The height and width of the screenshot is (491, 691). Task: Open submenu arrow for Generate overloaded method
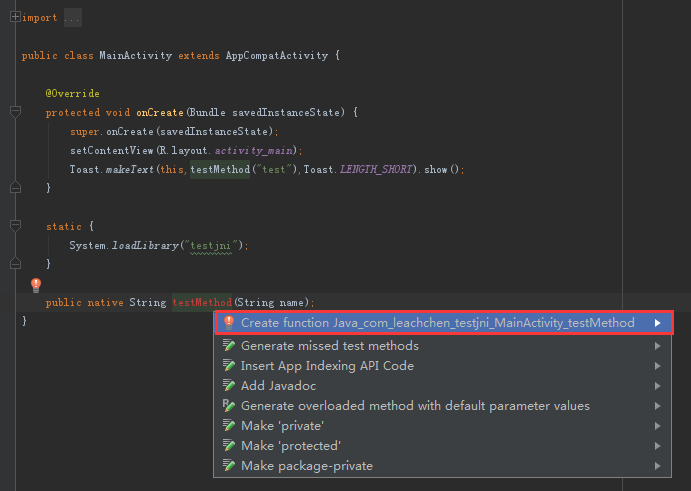(x=658, y=406)
